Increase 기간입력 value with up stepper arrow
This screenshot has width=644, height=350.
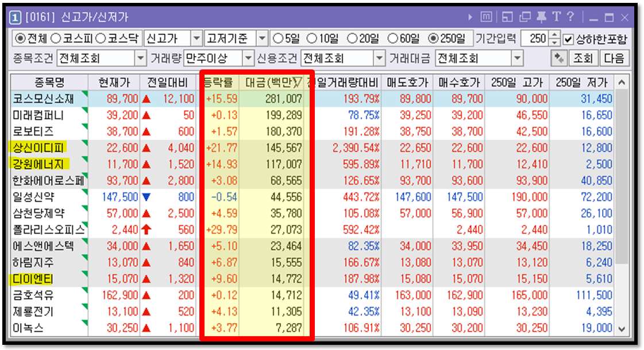pyautogui.click(x=554, y=36)
